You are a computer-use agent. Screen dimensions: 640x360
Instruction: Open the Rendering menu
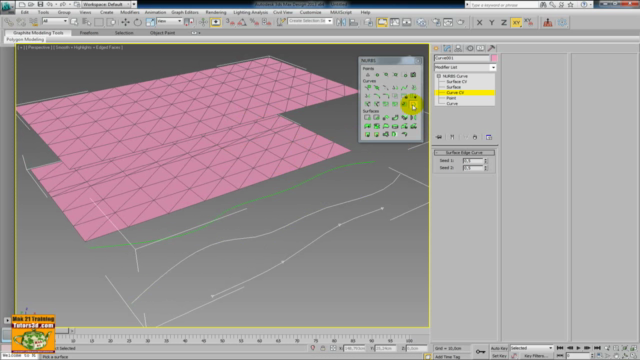(216, 13)
